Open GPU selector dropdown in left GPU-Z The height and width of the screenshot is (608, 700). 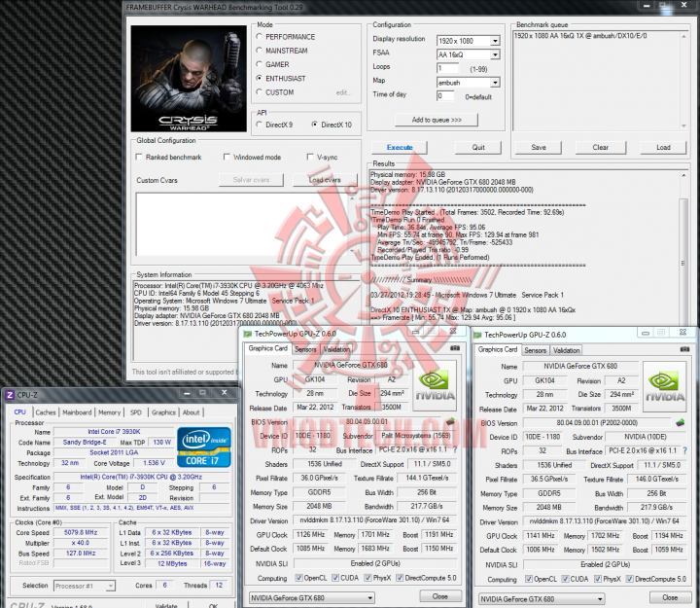click(x=312, y=597)
